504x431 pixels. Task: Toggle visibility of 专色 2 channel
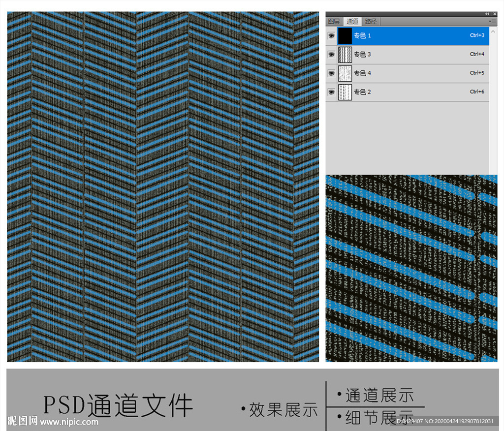331,92
